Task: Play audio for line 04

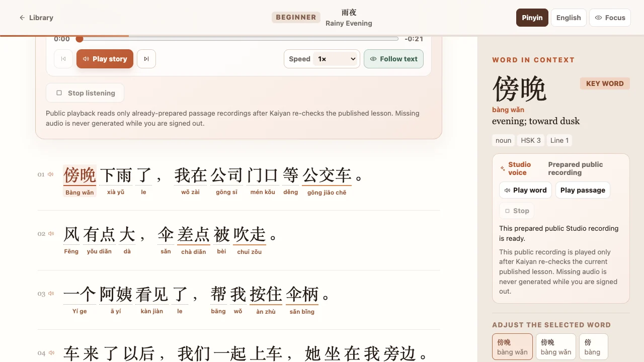Action: [x=51, y=353]
